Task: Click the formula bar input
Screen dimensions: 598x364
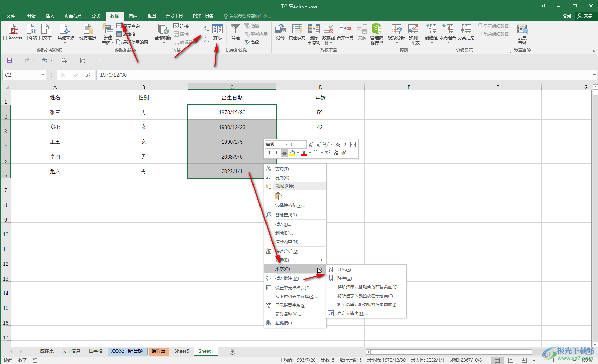Action: (343, 75)
